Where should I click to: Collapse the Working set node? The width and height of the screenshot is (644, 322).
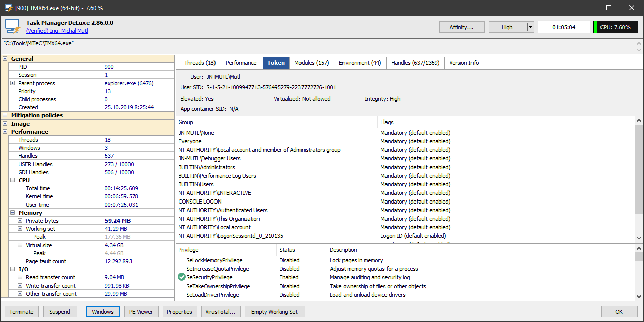[x=20, y=229]
